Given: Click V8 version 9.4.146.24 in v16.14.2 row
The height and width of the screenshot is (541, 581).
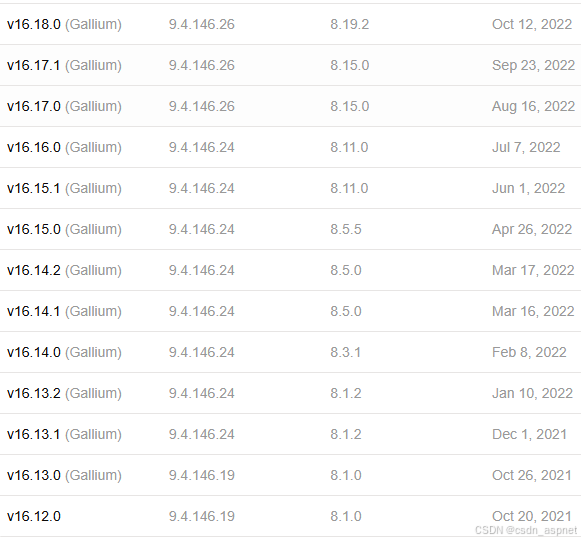Looking at the screenshot, I should [x=202, y=270].
